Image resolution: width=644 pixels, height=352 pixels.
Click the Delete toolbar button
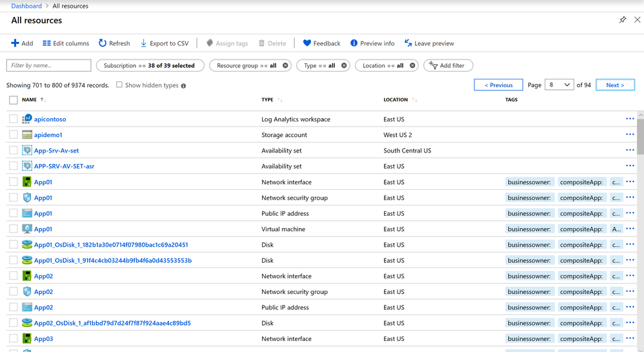point(272,43)
